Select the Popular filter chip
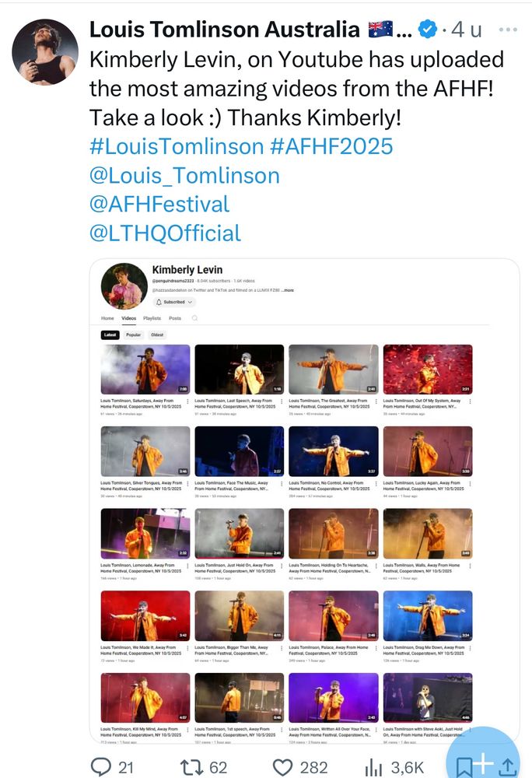Image resolution: width=532 pixels, height=778 pixels. point(133,335)
